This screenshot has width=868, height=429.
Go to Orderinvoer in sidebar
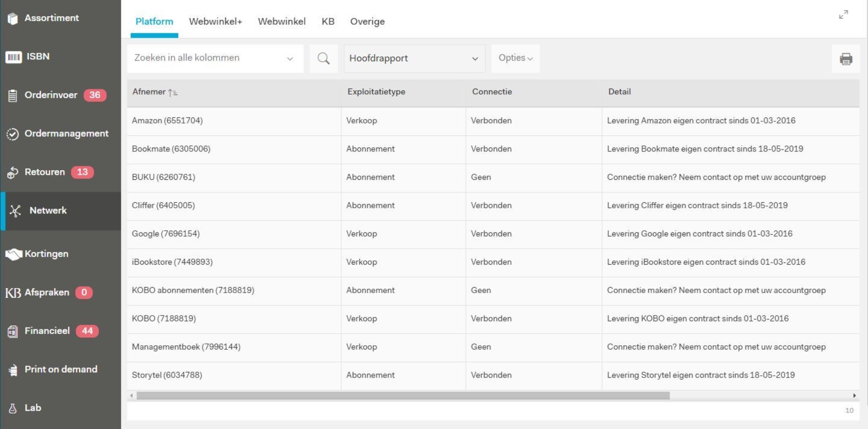pos(51,95)
